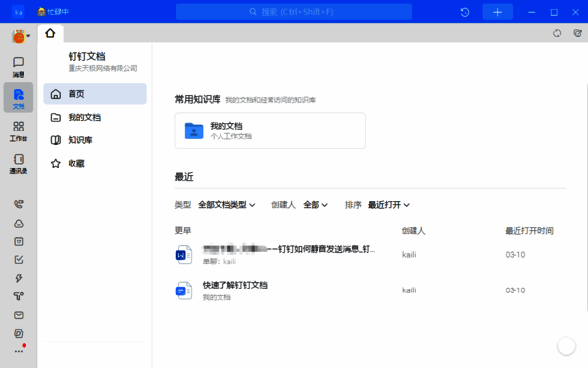Open the cloud drive icon in sidebar

pos(19,224)
